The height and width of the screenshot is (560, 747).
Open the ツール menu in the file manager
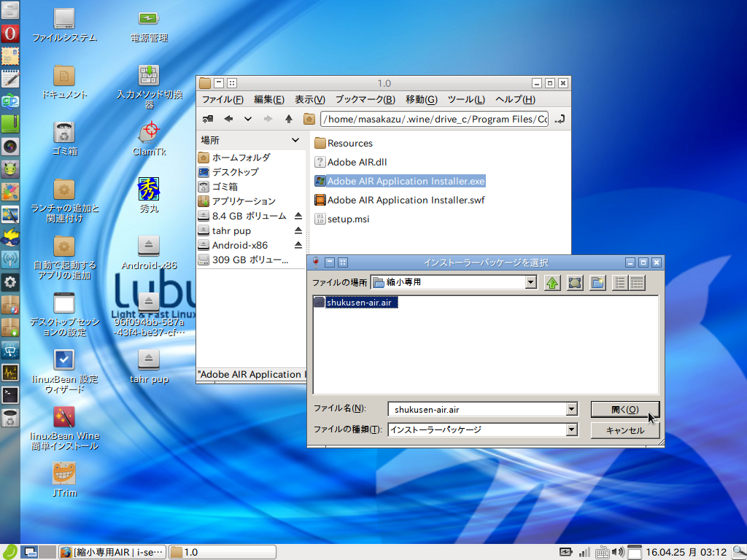tap(466, 98)
